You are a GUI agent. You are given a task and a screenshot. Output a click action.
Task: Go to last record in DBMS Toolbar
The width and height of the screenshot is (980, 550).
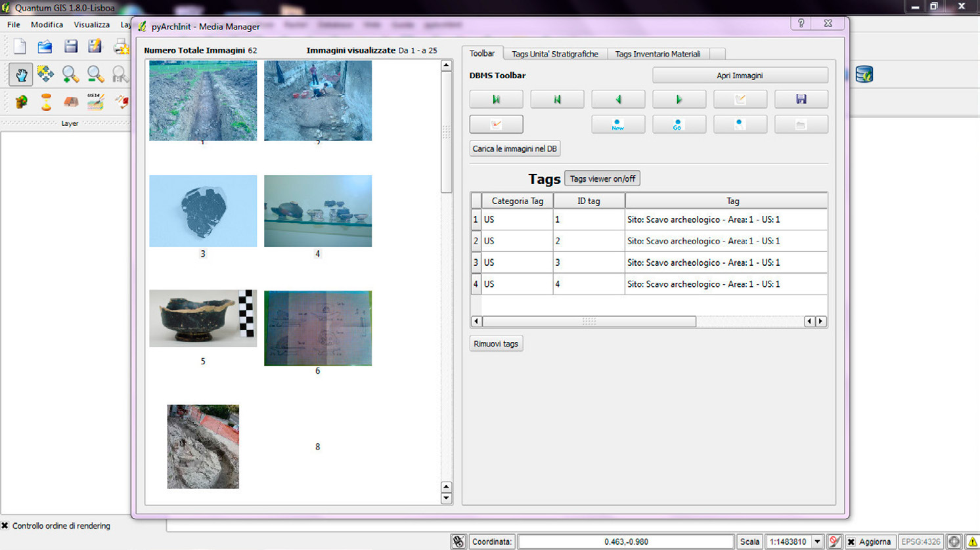557,99
